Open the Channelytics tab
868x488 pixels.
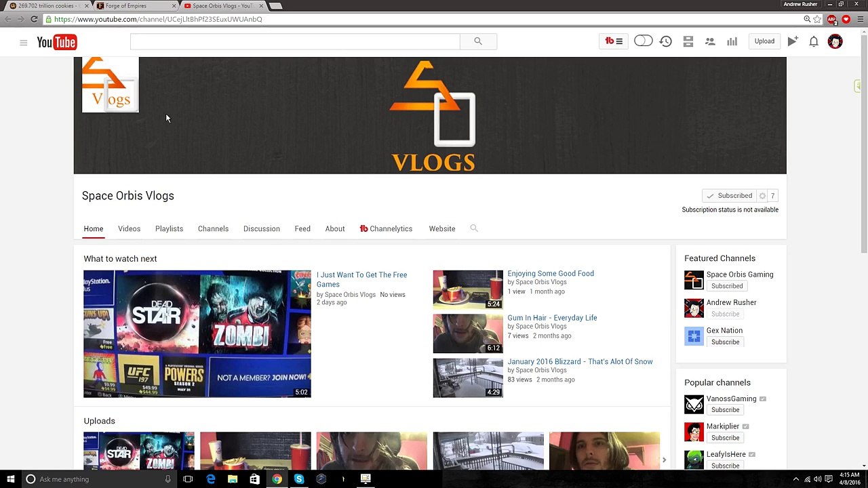pos(386,229)
